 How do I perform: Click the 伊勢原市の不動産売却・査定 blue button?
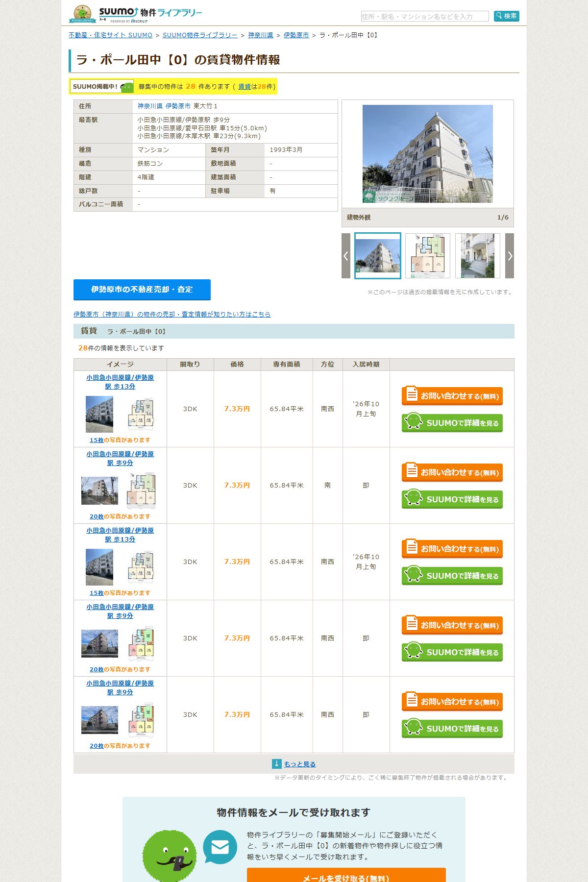(142, 290)
